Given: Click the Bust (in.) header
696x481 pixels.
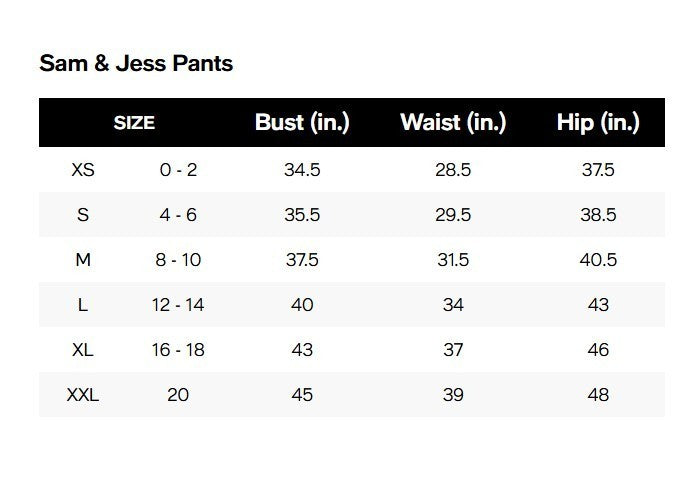Looking at the screenshot, I should [302, 122].
